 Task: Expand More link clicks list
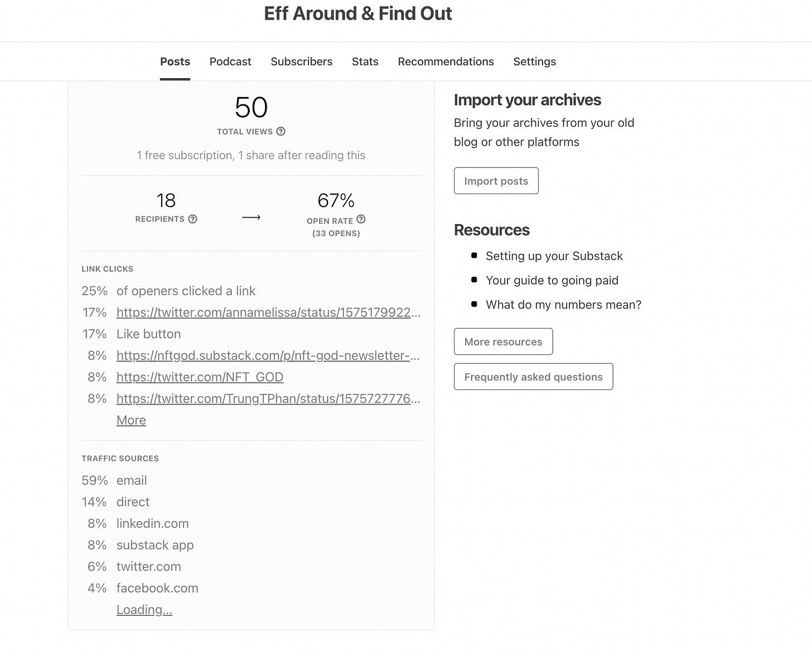[x=130, y=420]
